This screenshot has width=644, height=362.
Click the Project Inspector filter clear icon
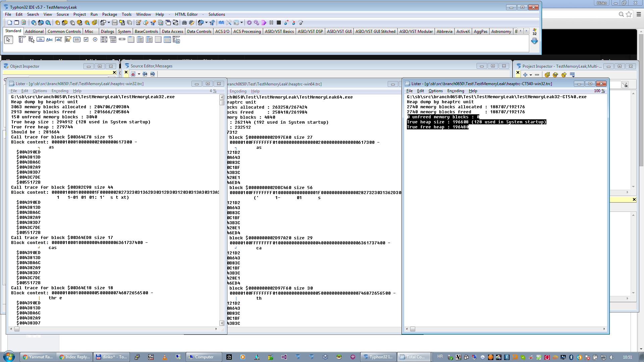tap(625, 85)
